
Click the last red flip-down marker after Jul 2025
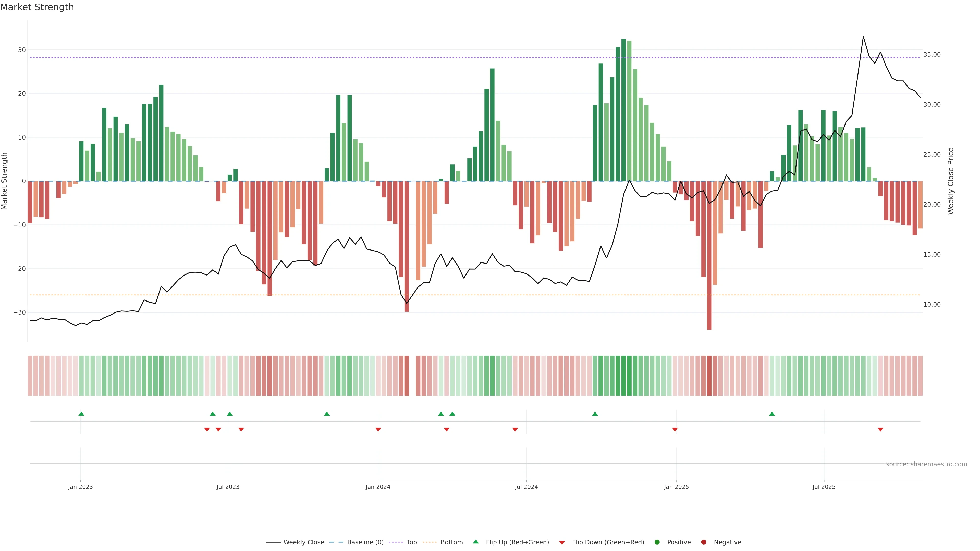pyautogui.click(x=880, y=429)
